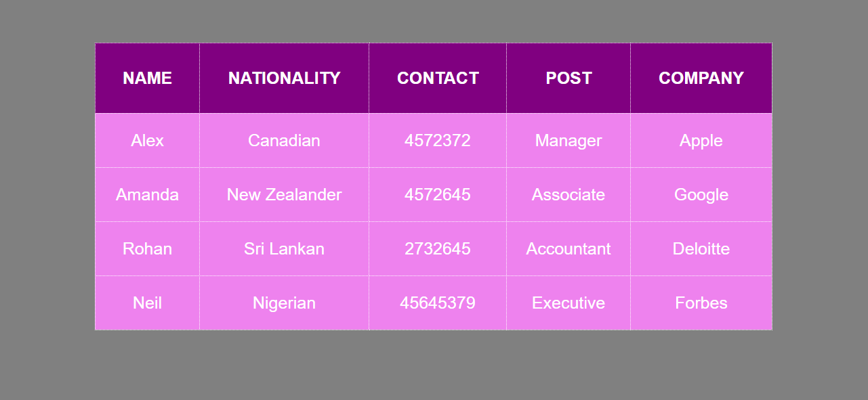The height and width of the screenshot is (400, 868).
Task: Select the Rohan name cell
Action: pos(147,248)
